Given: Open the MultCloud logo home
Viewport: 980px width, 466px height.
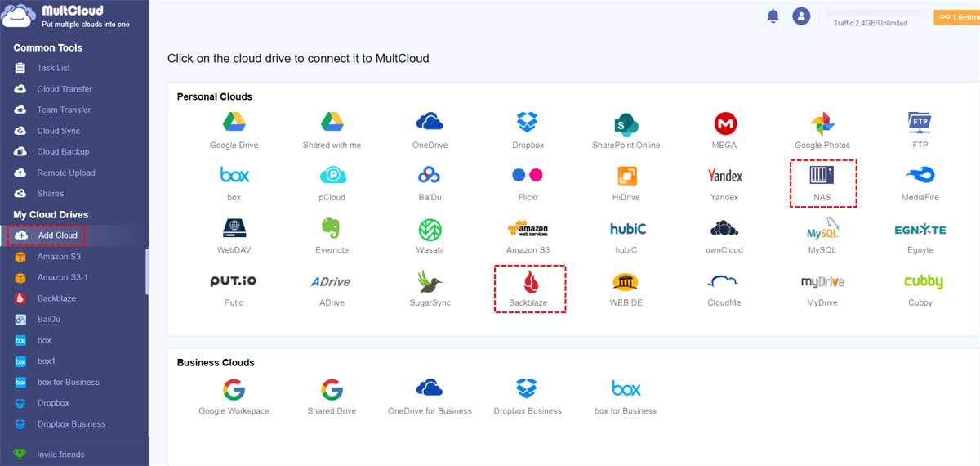Looking at the screenshot, I should tap(66, 16).
